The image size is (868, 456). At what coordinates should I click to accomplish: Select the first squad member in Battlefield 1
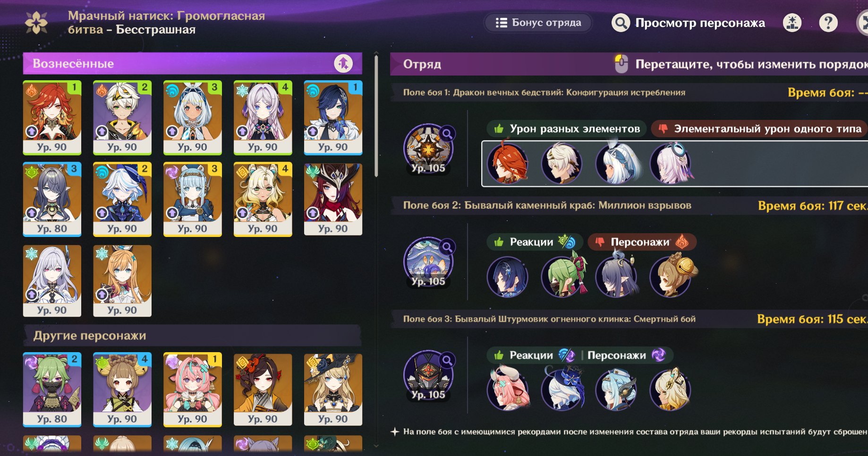(x=508, y=163)
